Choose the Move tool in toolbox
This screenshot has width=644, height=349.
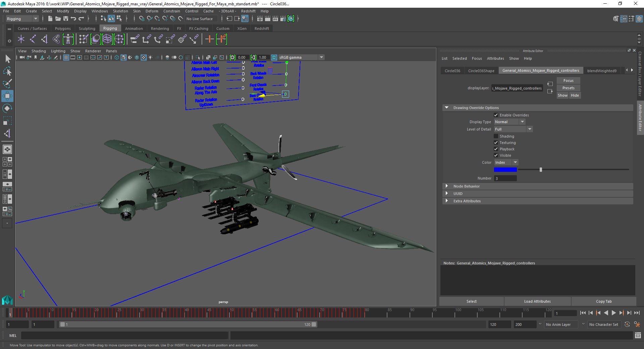[x=7, y=96]
